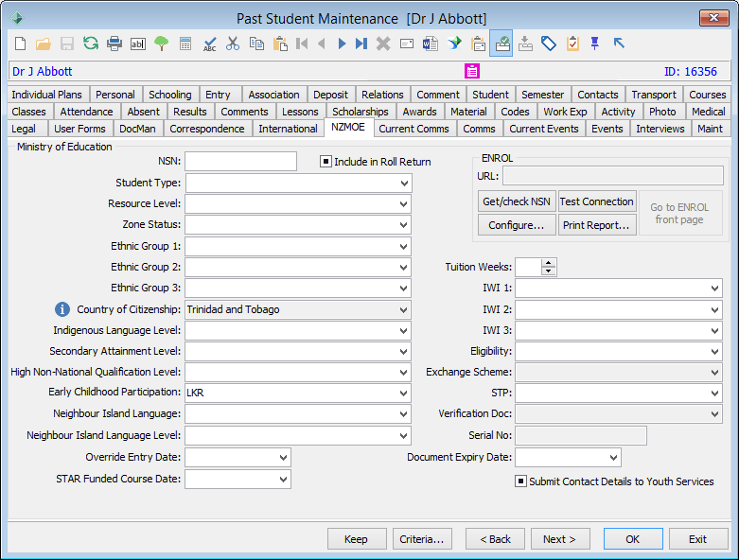Click the Next > button
Screen dimensions: 739x560
[x=560, y=539]
